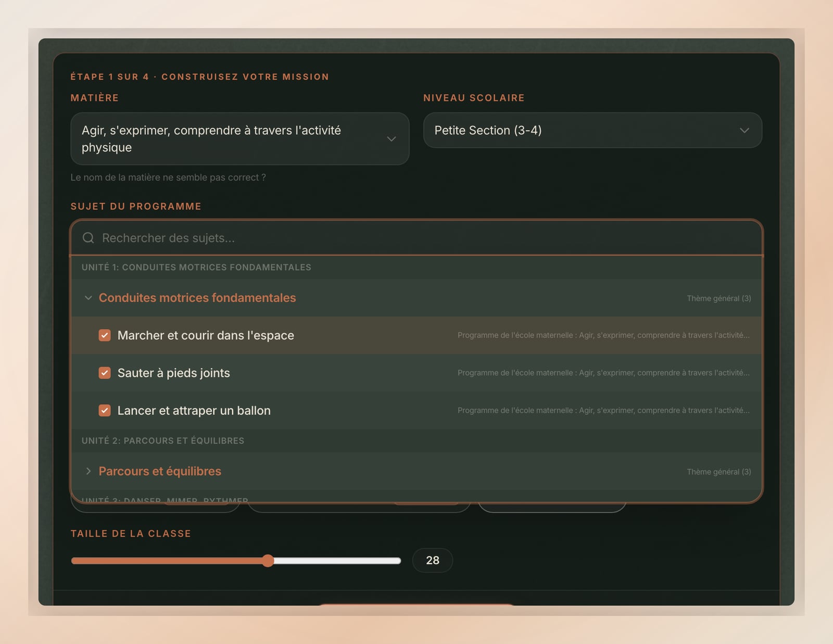Click the 'Étape 1 sur 4' heading
This screenshot has height=644, width=833.
click(x=200, y=77)
